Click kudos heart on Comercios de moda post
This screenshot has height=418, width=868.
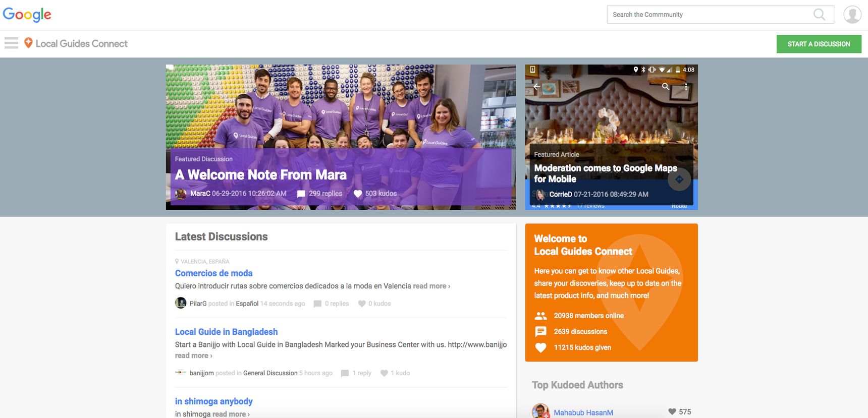[362, 304]
